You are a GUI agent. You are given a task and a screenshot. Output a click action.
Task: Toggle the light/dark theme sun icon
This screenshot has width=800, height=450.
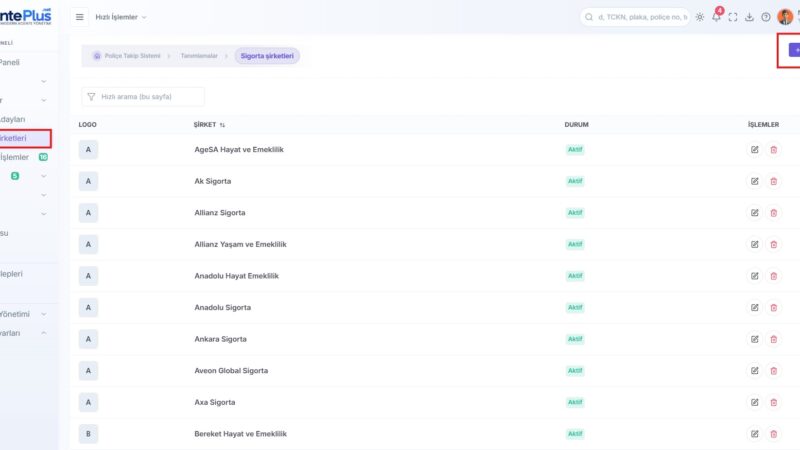(700, 17)
